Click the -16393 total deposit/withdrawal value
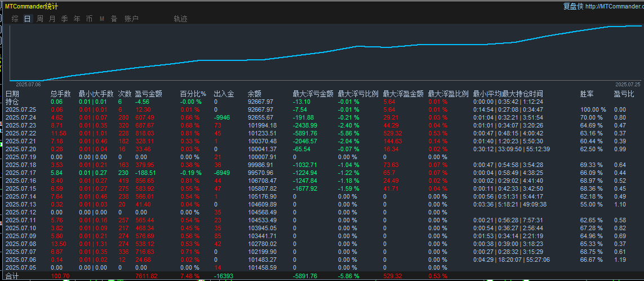The height and width of the screenshot is (281, 644). [x=224, y=276]
